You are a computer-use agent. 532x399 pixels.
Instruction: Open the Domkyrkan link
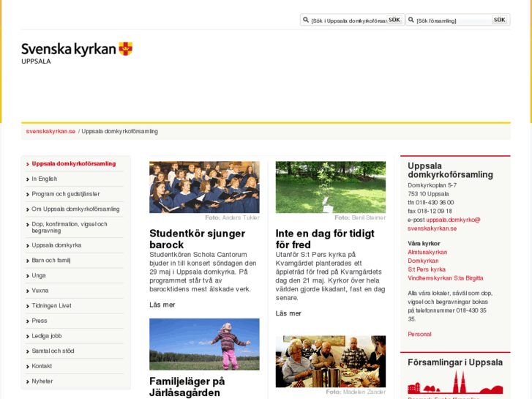click(423, 261)
